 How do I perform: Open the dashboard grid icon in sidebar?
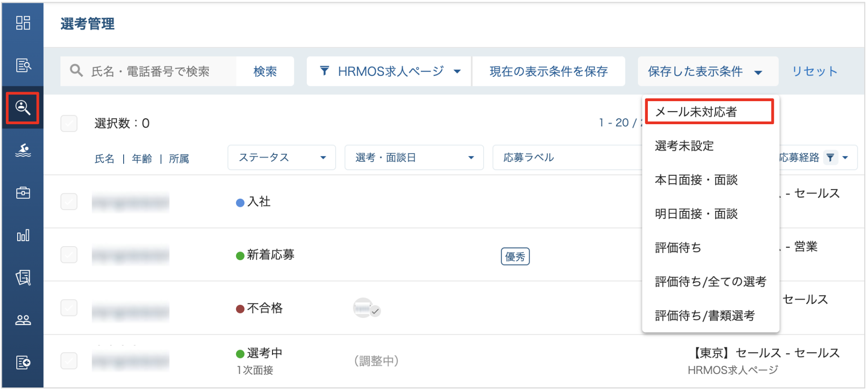point(23,23)
